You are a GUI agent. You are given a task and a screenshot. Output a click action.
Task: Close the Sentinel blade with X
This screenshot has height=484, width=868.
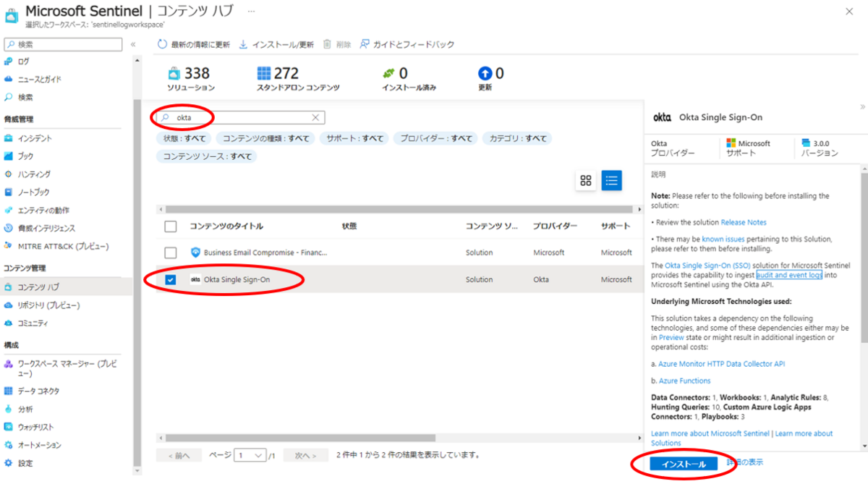(x=848, y=12)
